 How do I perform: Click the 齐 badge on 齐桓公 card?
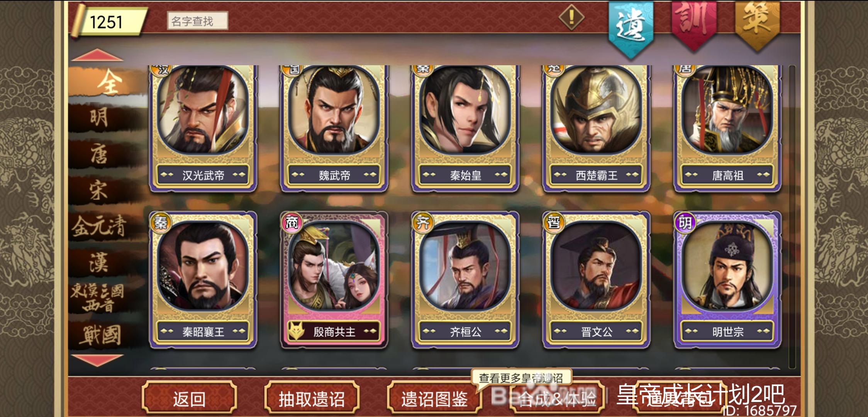coord(423,223)
